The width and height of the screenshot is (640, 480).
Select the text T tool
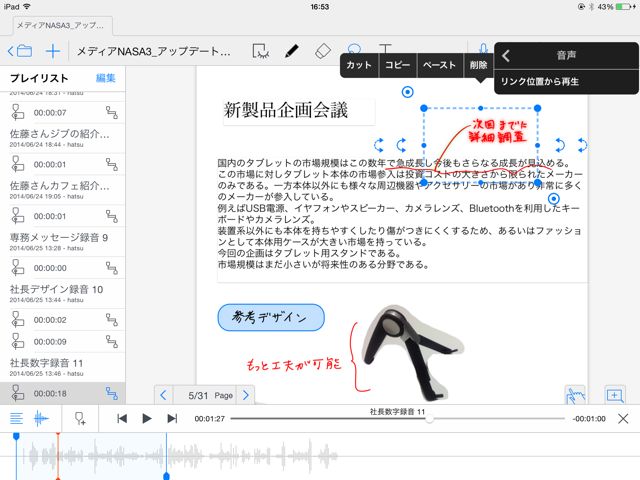click(385, 48)
